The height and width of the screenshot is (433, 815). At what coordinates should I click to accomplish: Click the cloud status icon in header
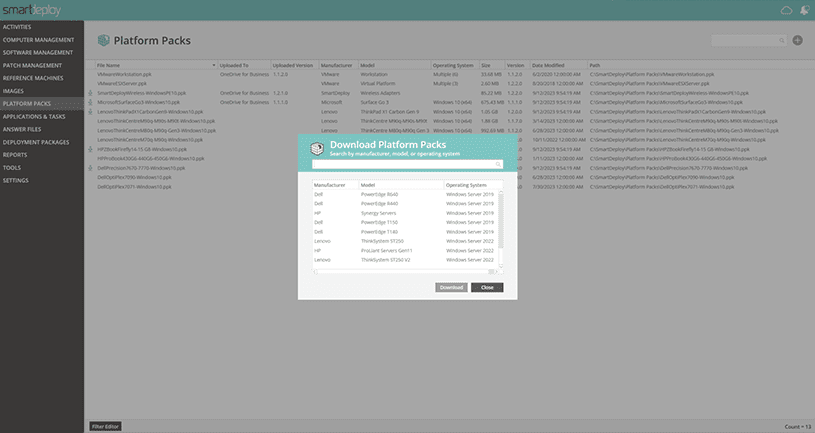(x=786, y=10)
